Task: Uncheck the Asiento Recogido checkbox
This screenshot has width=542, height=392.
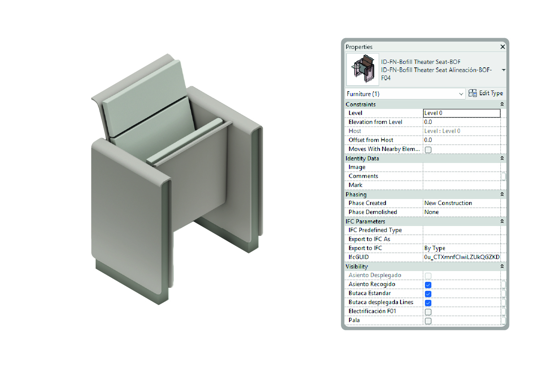Action: [428, 285]
